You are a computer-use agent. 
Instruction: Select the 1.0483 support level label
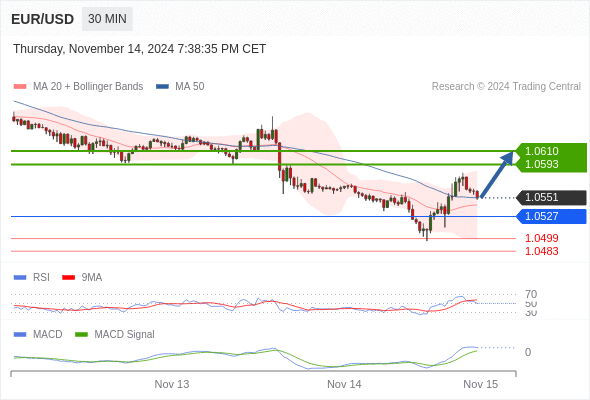[541, 251]
